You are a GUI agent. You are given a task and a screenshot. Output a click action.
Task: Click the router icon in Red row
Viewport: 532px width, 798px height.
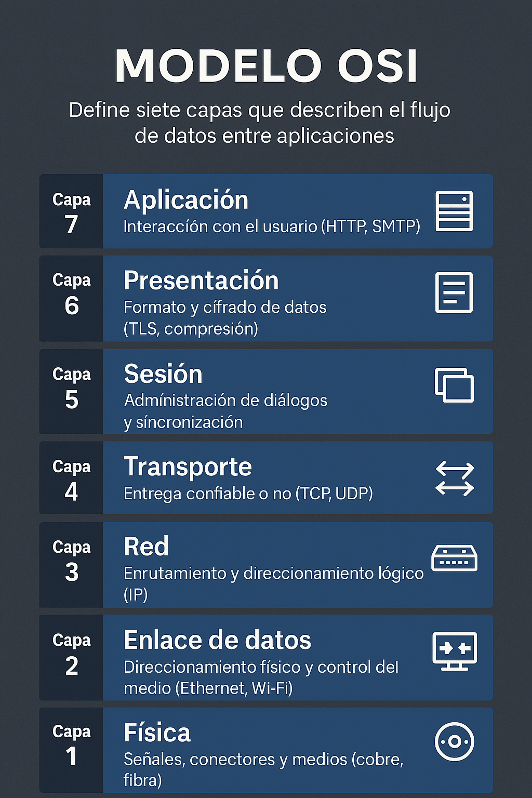(x=454, y=558)
